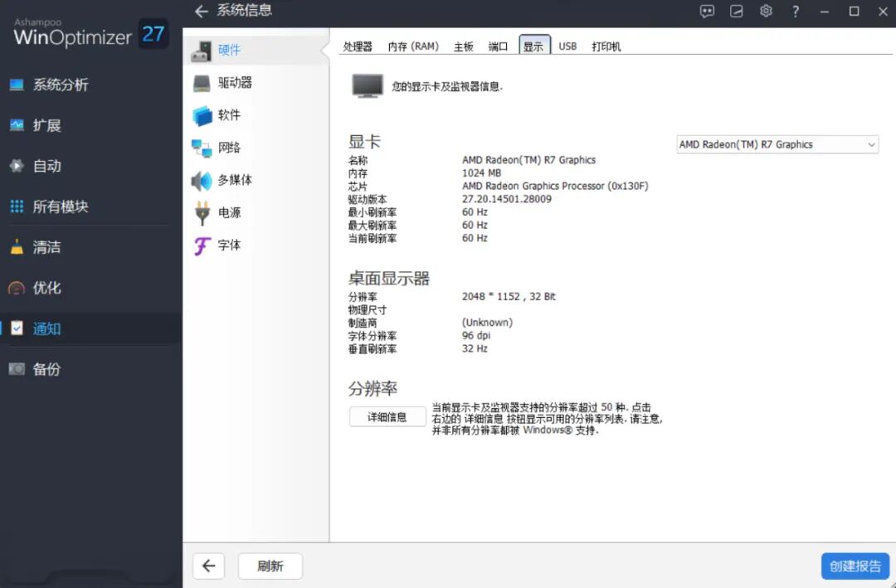Click the note edit icon in title bar
Viewport: 896px width, 588px height.
pos(737,11)
